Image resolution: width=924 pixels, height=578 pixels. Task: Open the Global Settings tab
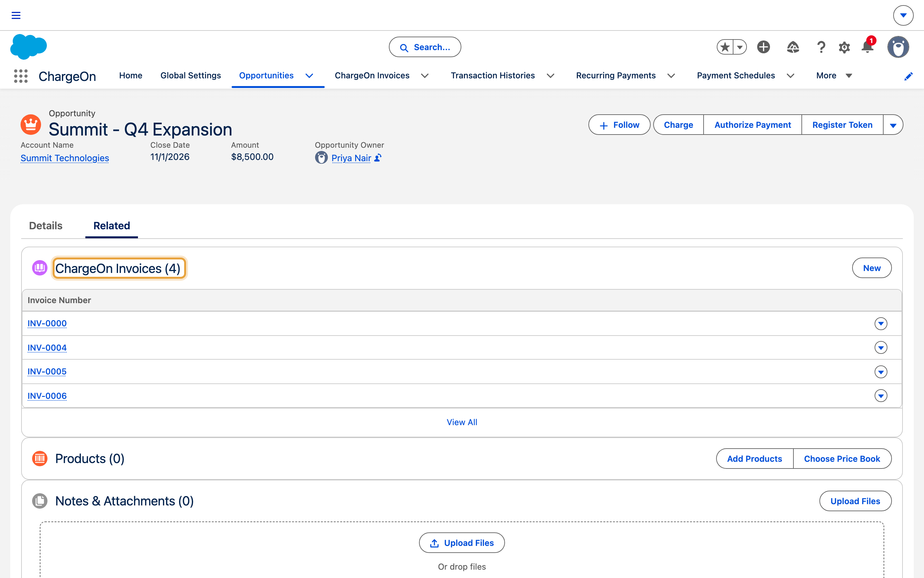click(191, 76)
